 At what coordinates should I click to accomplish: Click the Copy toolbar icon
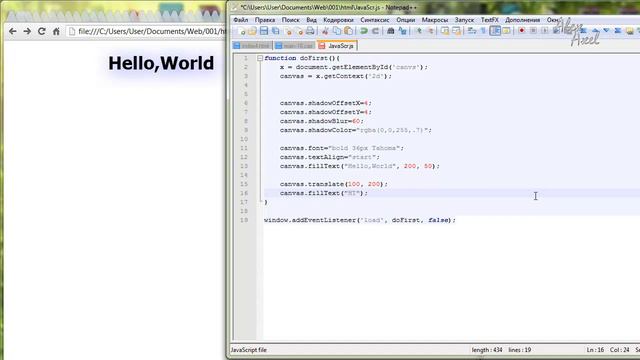337,31
